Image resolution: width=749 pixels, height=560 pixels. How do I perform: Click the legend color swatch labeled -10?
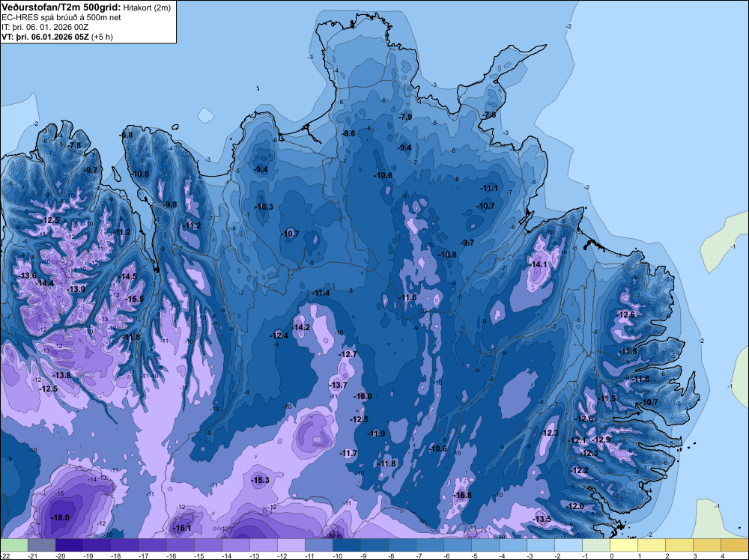tap(346, 545)
